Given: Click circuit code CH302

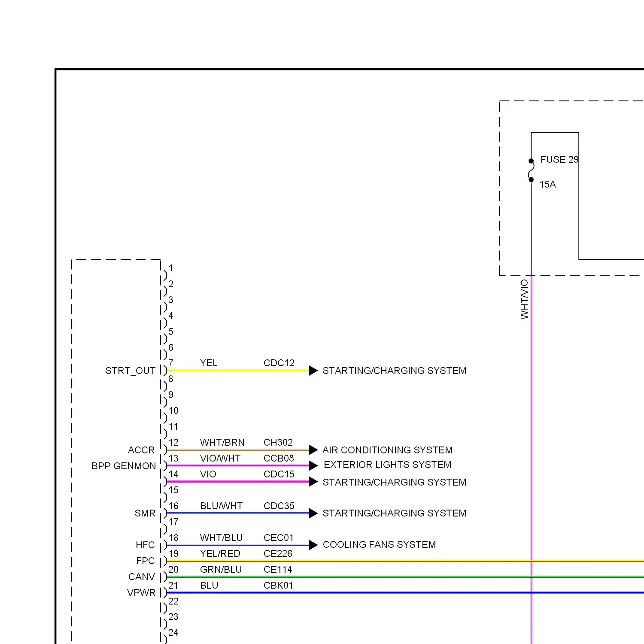Looking at the screenshot, I should [278, 442].
